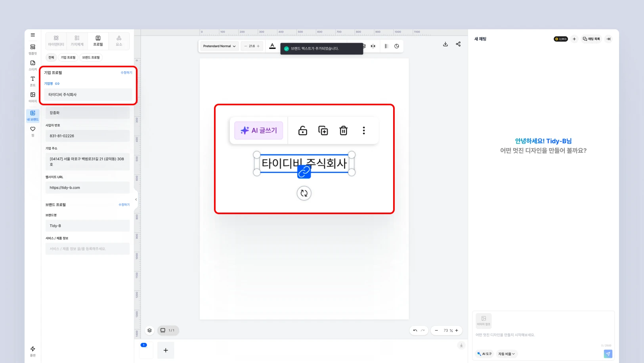644x363 pixels.
Task: Open the 폰트 font panel
Action: point(32,81)
